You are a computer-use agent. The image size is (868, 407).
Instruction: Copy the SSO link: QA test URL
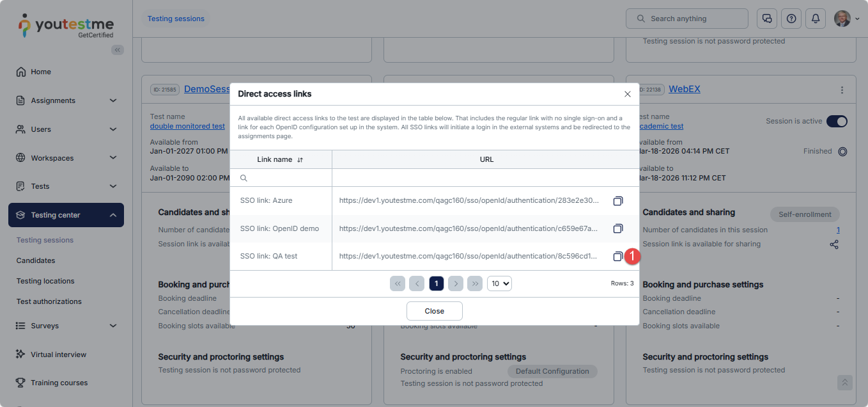coord(617,256)
